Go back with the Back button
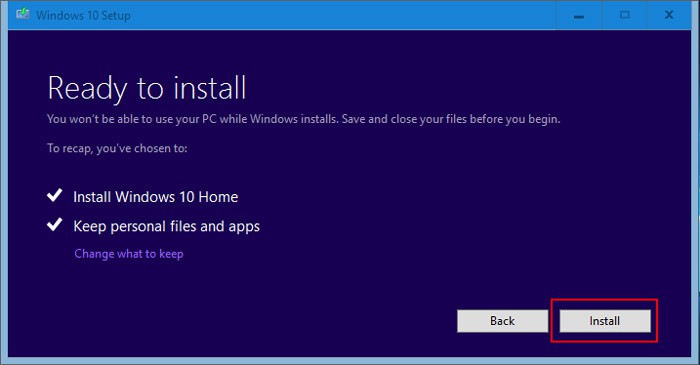The width and height of the screenshot is (700, 365). coord(502,321)
